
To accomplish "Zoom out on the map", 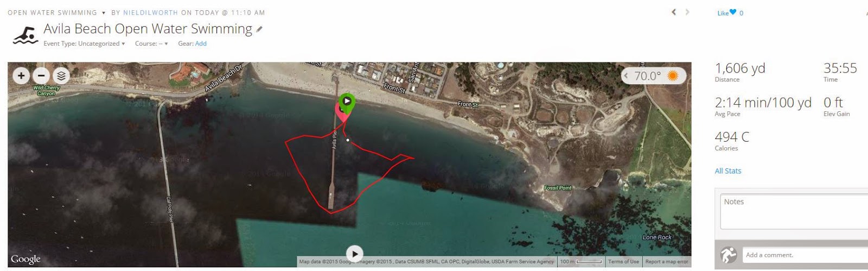I will coord(41,75).
